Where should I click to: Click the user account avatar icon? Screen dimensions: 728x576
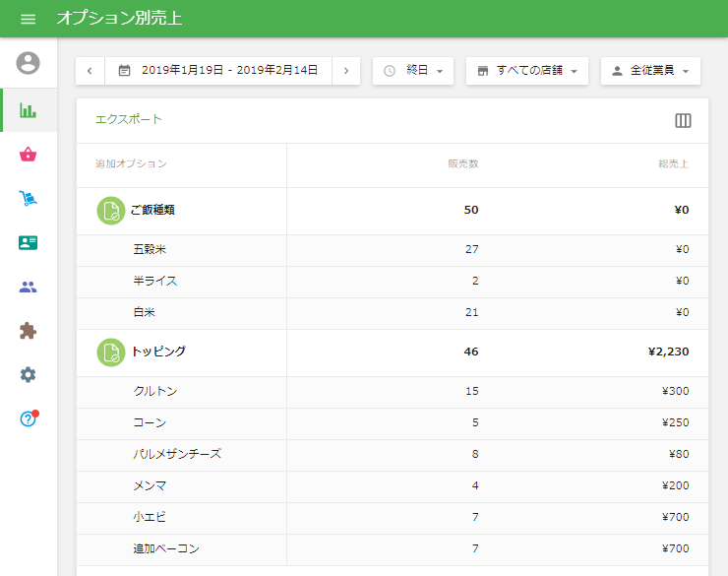(29, 63)
